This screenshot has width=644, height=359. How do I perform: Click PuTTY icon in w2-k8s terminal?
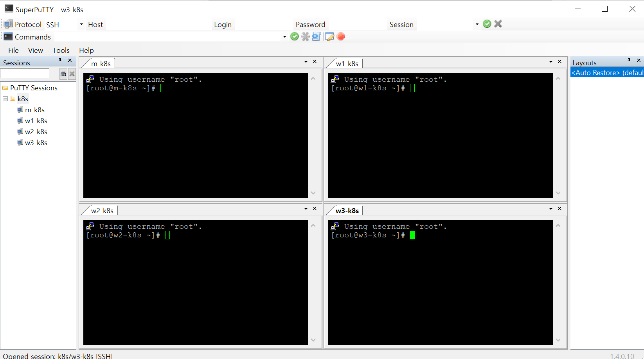[x=90, y=226]
